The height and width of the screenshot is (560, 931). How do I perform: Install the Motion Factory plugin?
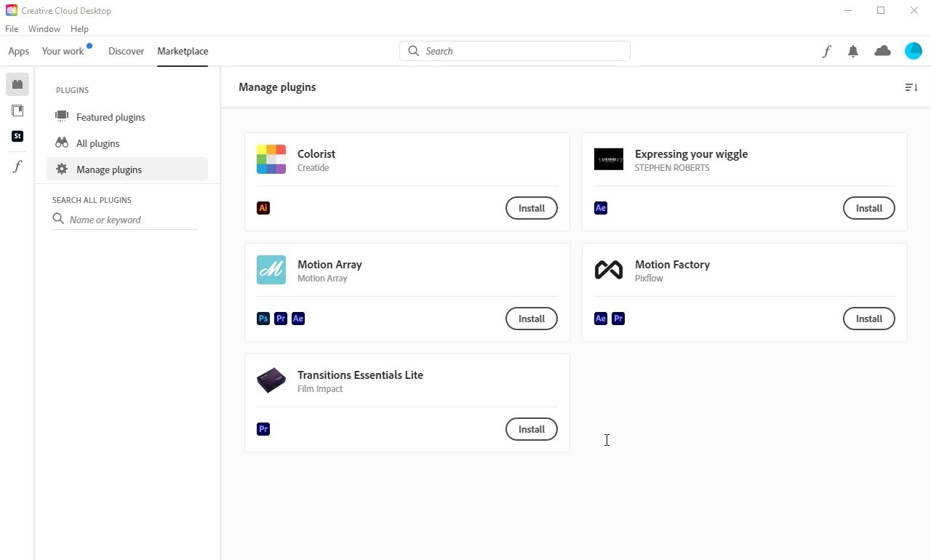point(869,319)
